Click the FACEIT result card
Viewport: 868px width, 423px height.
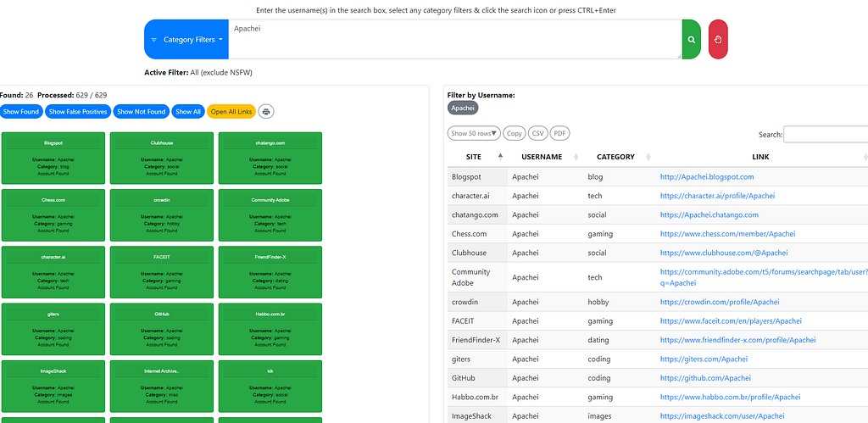pyautogui.click(x=162, y=272)
